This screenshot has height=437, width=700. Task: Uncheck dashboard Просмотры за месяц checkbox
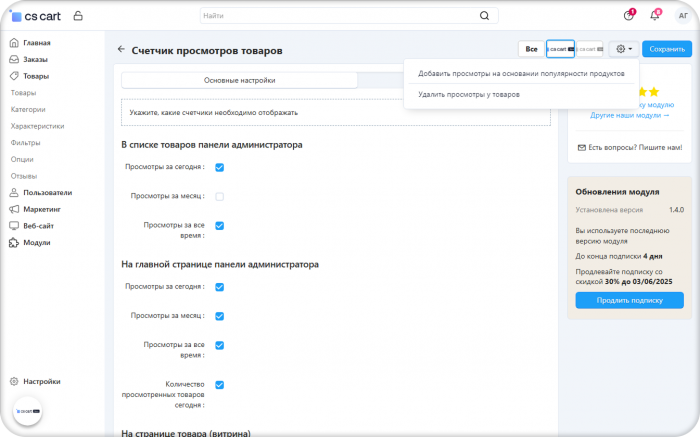220,316
